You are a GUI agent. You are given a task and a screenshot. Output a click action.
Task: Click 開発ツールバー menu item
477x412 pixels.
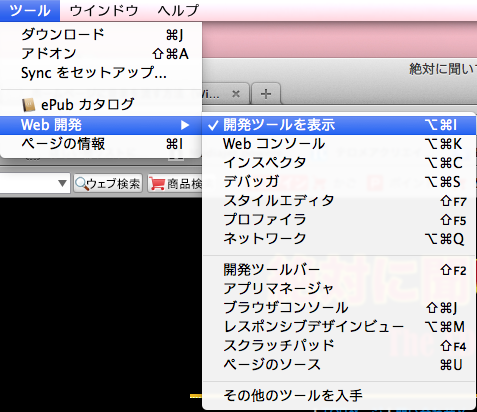(x=339, y=270)
